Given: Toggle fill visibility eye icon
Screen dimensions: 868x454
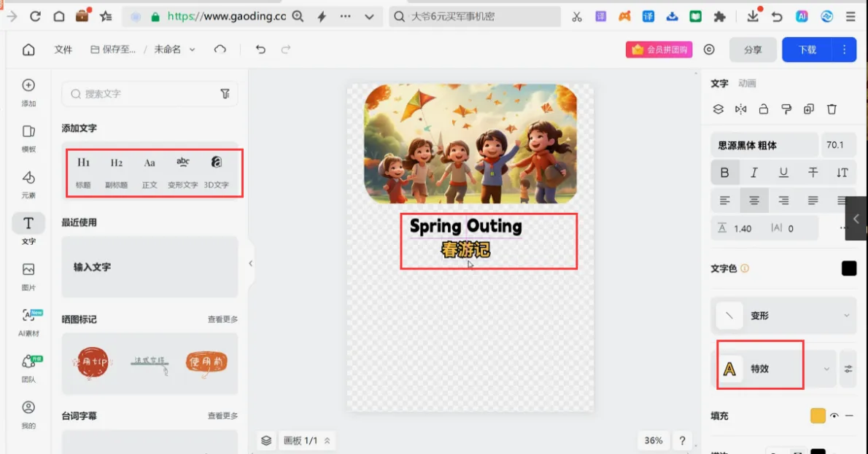Looking at the screenshot, I should (834, 415).
